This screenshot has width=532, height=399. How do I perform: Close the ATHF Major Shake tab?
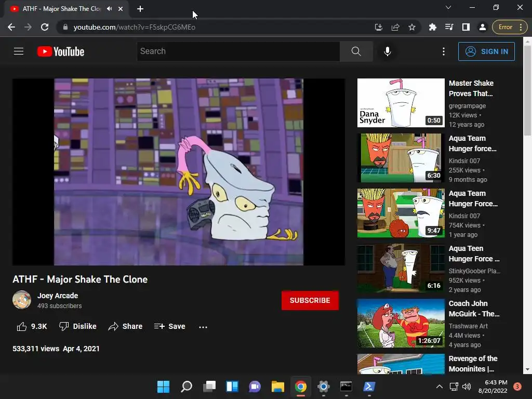121,9
